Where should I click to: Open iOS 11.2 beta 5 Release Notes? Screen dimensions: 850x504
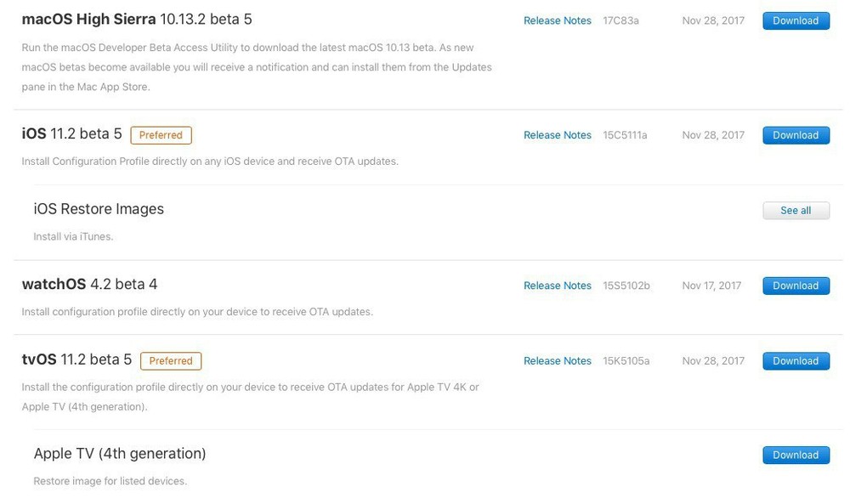tap(557, 135)
